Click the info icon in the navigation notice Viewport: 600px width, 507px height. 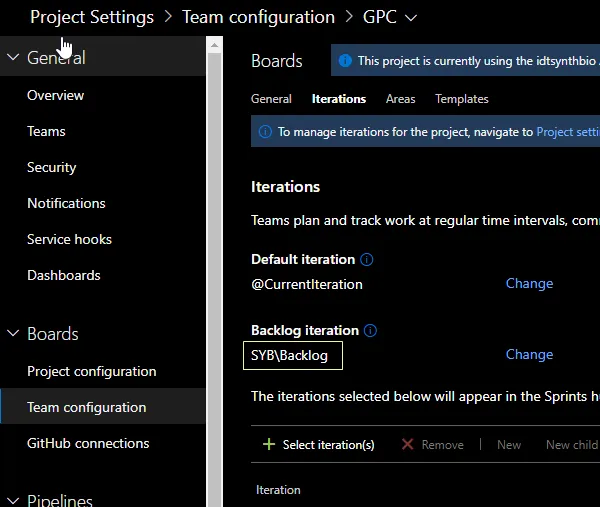pyautogui.click(x=265, y=132)
